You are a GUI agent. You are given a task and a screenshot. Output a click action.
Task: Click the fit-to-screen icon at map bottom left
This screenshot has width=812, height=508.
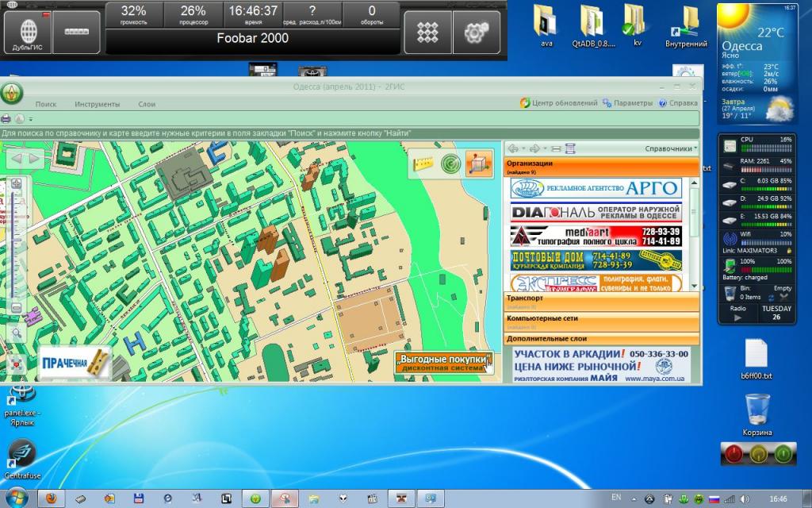(x=17, y=364)
